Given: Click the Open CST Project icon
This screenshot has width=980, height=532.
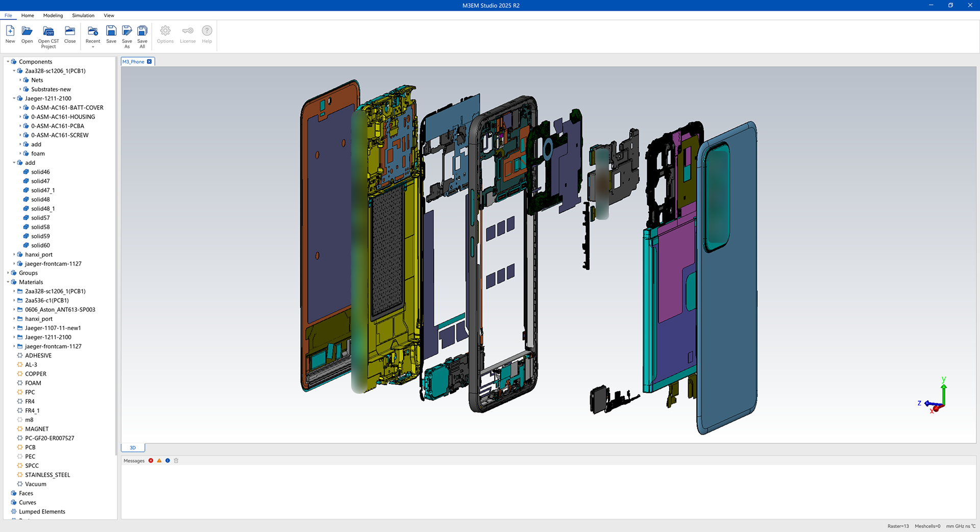Looking at the screenshot, I should click(x=48, y=32).
